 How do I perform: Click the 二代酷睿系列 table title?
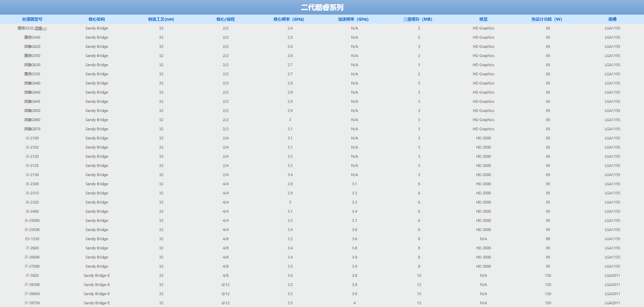pos(322,7)
